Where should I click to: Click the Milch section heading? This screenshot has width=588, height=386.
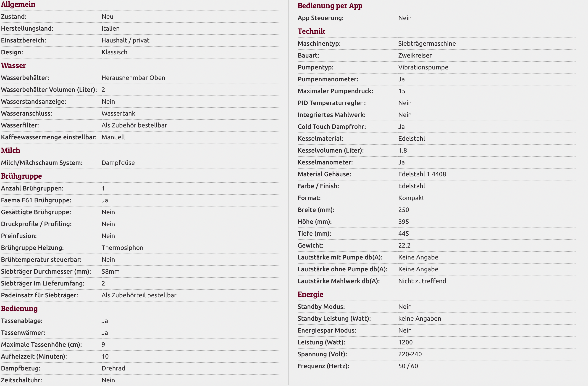pyautogui.click(x=11, y=150)
